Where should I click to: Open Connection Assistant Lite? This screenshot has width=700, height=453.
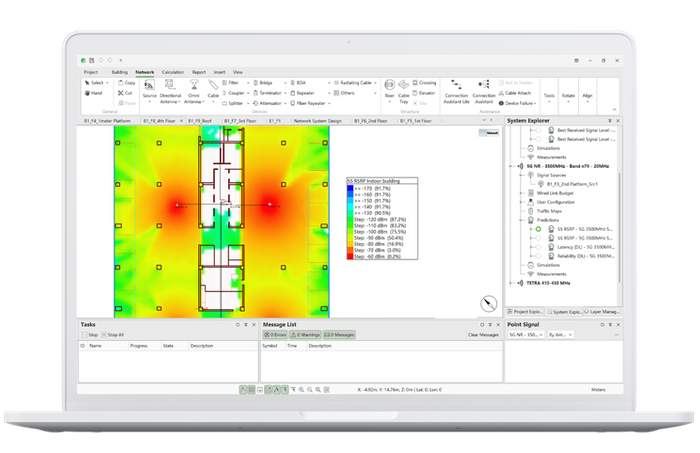[456, 87]
